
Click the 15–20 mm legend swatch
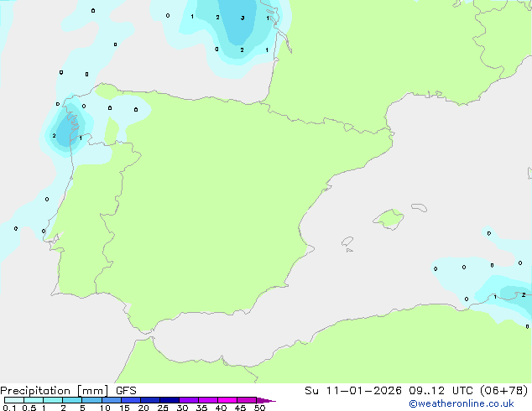(x=131, y=400)
